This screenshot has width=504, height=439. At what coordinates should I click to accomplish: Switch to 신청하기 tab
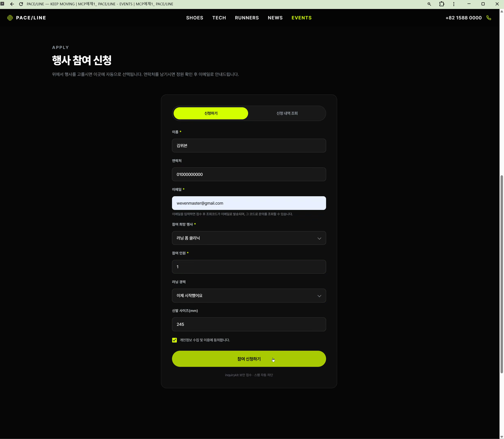coord(211,113)
